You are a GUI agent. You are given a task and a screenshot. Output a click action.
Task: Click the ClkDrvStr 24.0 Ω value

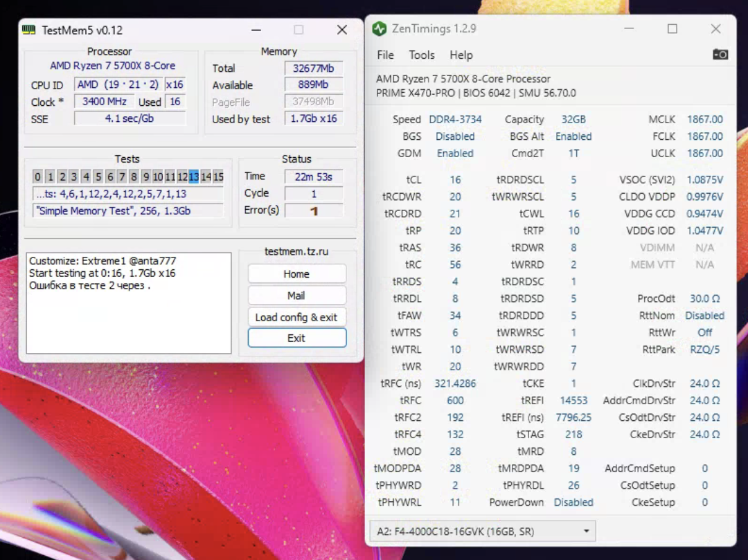[704, 383]
